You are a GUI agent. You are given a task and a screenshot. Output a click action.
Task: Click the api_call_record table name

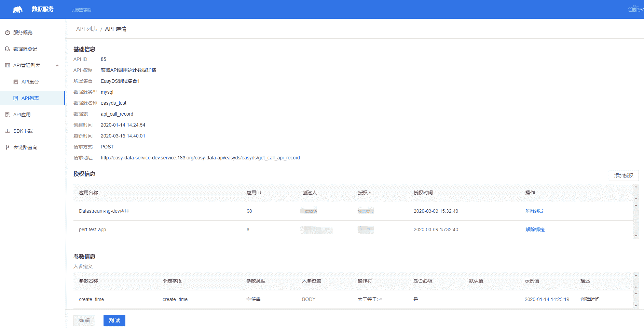point(117,114)
